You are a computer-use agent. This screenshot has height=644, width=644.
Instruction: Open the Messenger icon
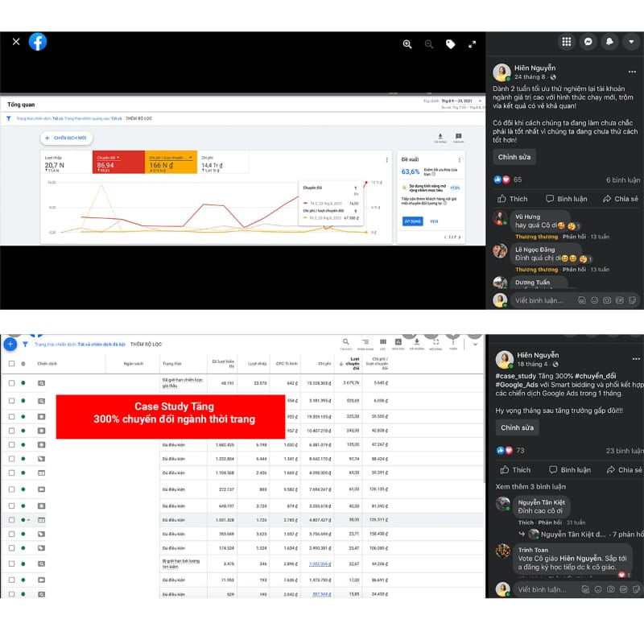588,42
